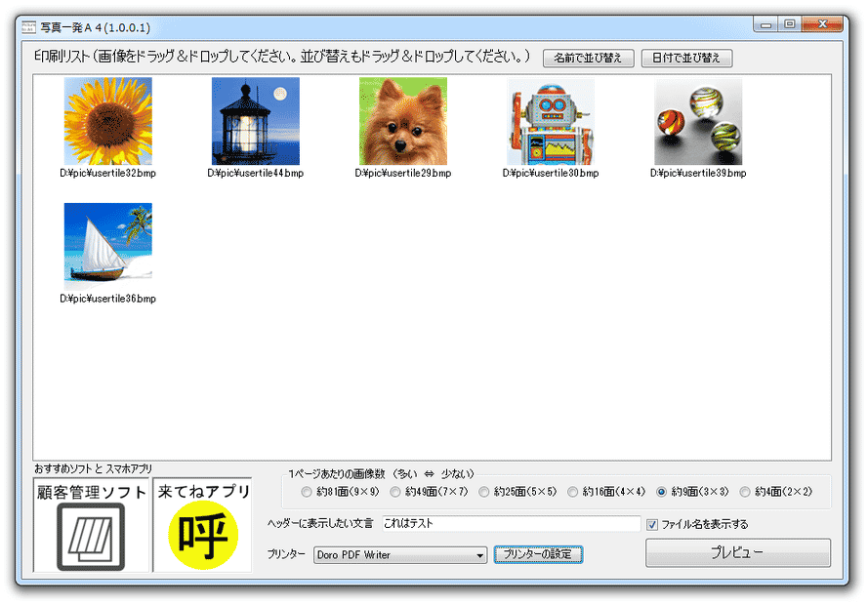868x606 pixels.
Task: Select the marbles image usertile39
Action: click(x=699, y=121)
